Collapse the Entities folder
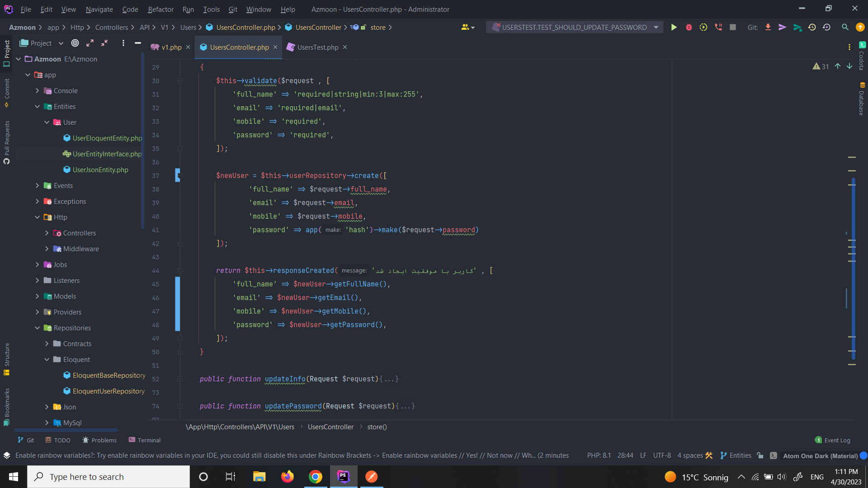The image size is (868, 488). point(37,107)
